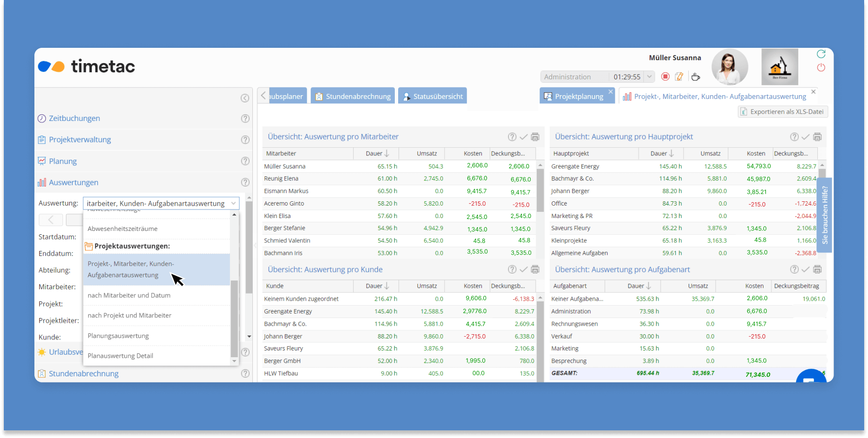Stop the running time tracking timer
Screen dimensions: 868x438
pyautogui.click(x=665, y=77)
